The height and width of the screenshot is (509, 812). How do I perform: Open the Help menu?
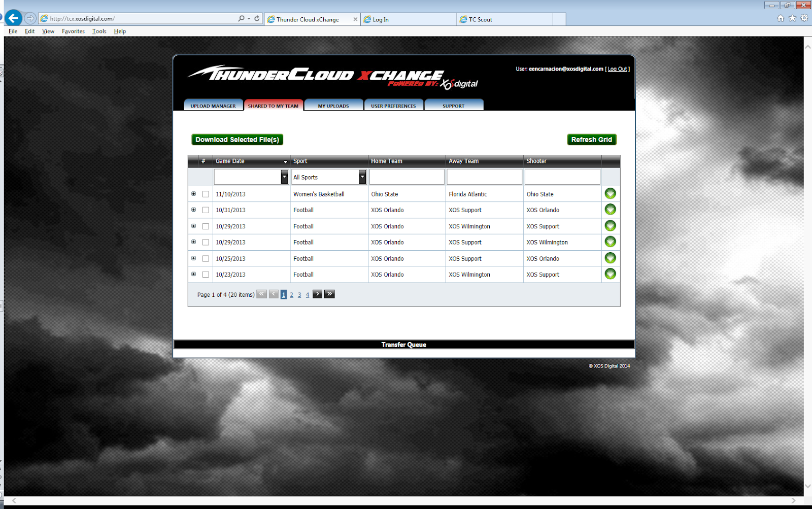(x=120, y=31)
